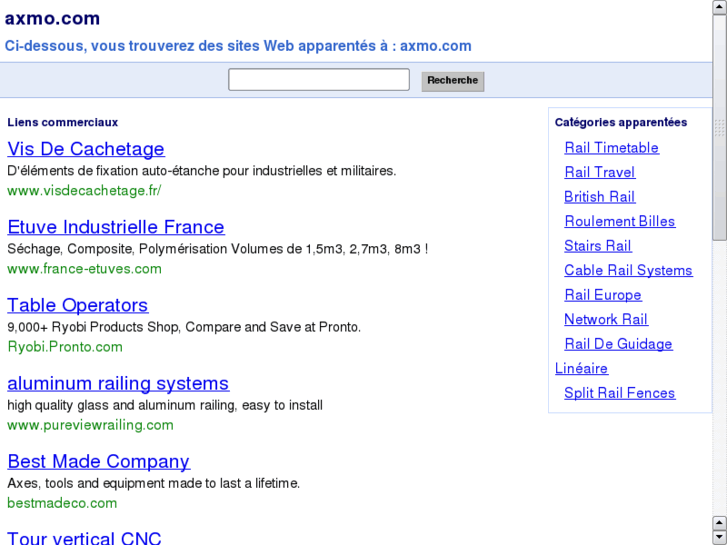Viewport: 727px width, 545px height.
Task: Click the Ci-dessous, vous trouverez subtitle
Action: (x=238, y=46)
